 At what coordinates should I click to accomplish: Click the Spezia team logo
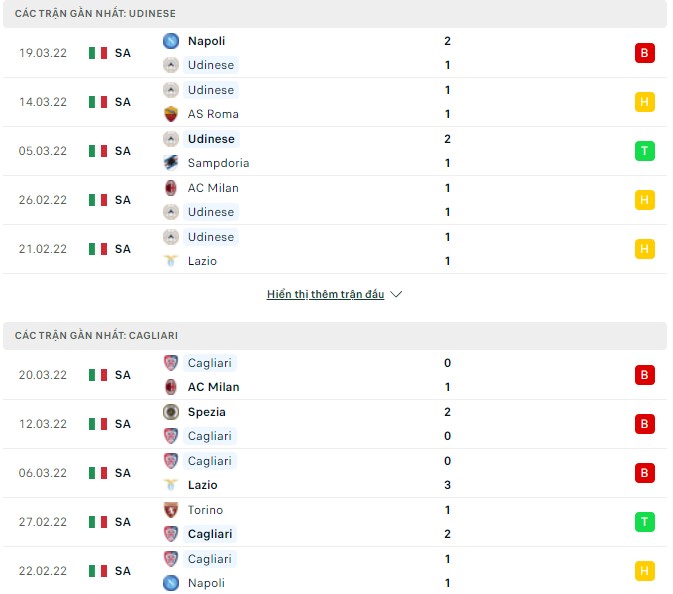tap(171, 412)
